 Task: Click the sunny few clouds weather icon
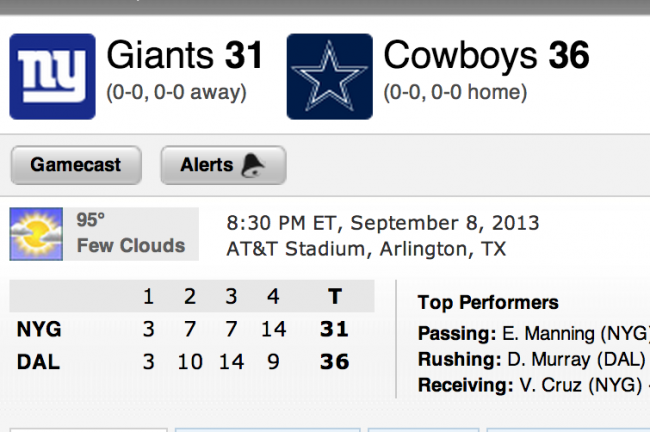36,234
